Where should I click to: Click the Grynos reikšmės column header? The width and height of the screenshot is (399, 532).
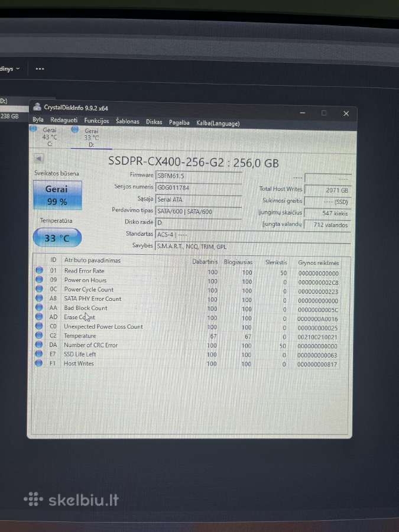[x=319, y=262]
